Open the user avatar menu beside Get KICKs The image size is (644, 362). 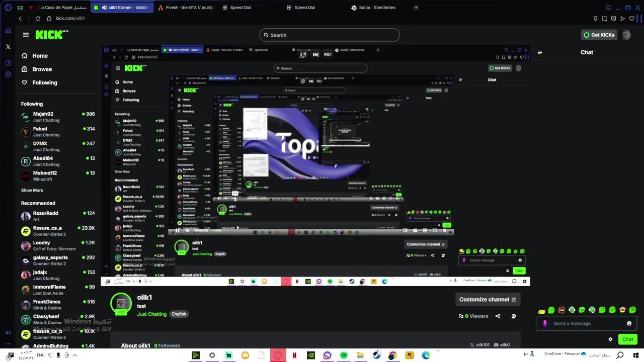626,35
